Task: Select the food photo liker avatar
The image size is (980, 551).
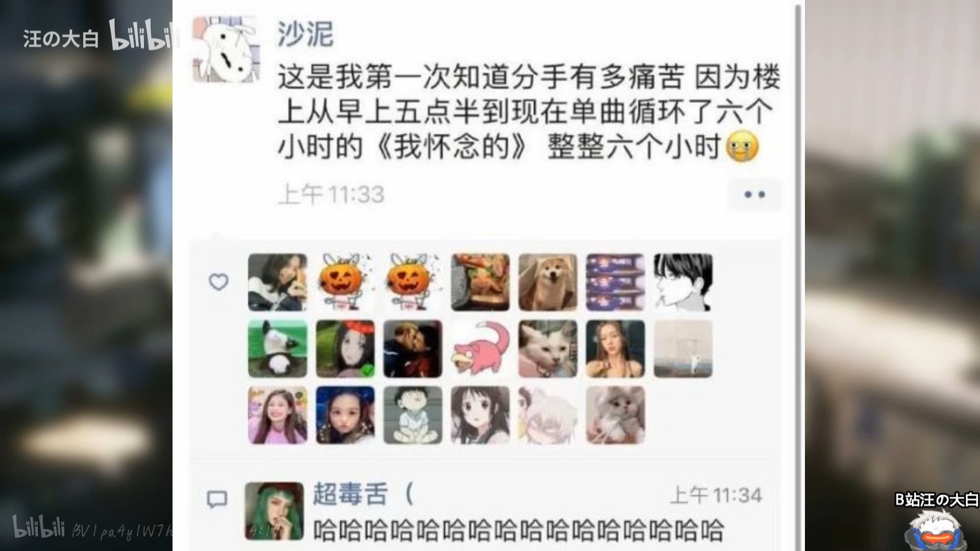Action: (x=480, y=282)
